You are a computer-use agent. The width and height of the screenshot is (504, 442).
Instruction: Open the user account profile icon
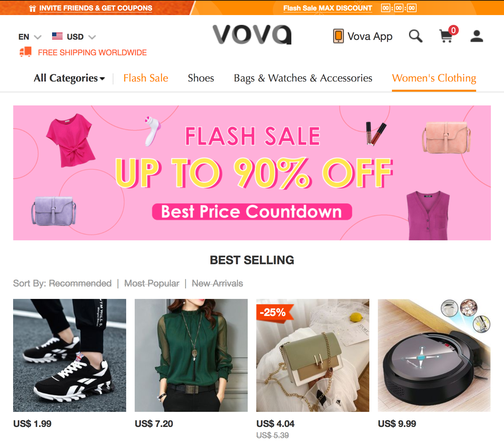point(477,36)
